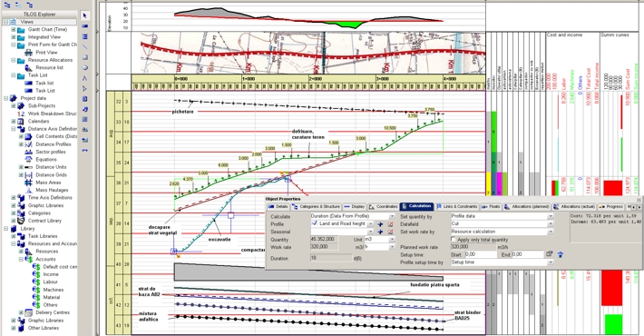This screenshot has width=644, height=336.
Task: Open the Calculate dropdown
Action: 392,216
